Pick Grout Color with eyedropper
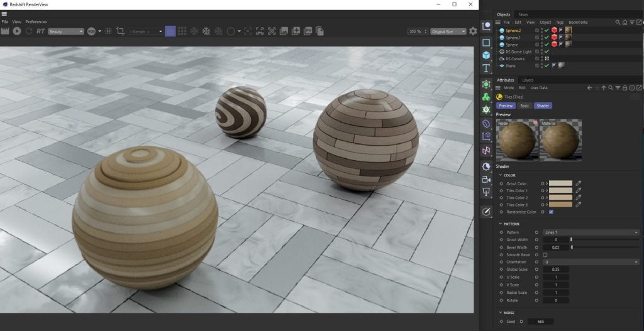This screenshot has height=331, width=644. click(579, 183)
